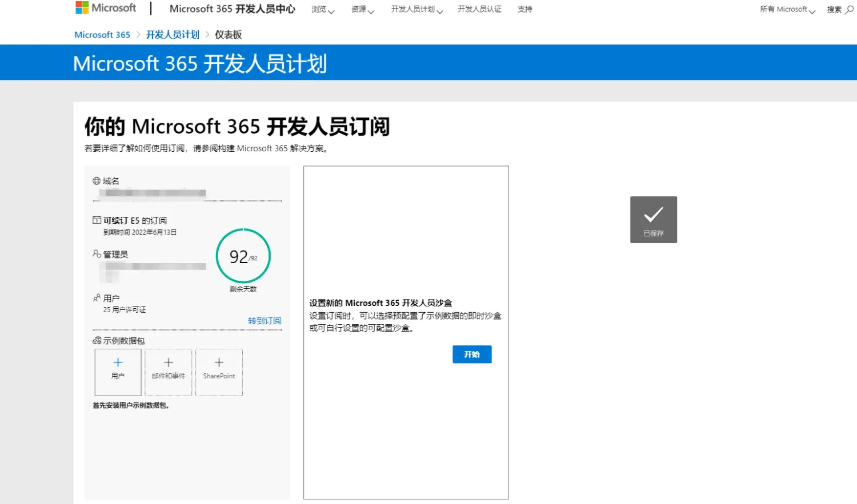Click the 示例数据包 icon
The image size is (857, 504).
[97, 340]
